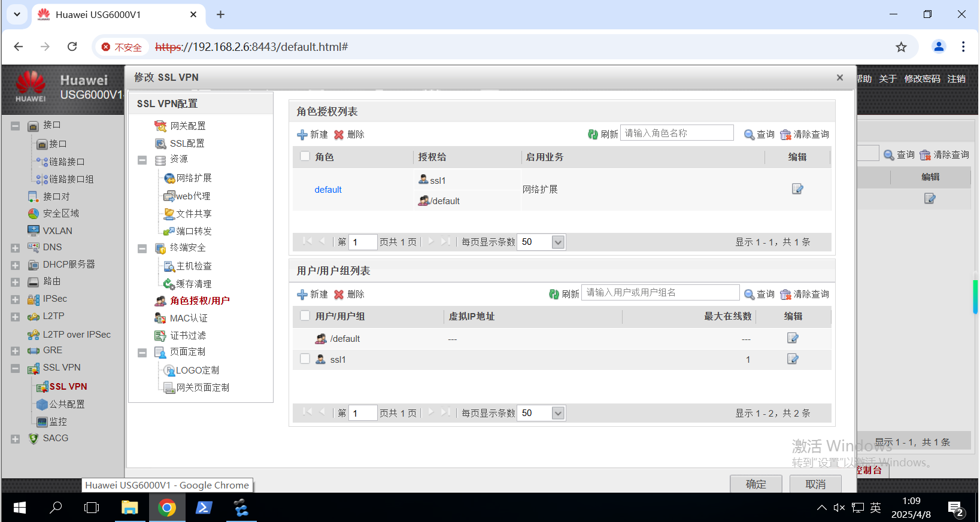Toggle select-all checkbox in role table header
The image size is (980, 522).
point(305,156)
